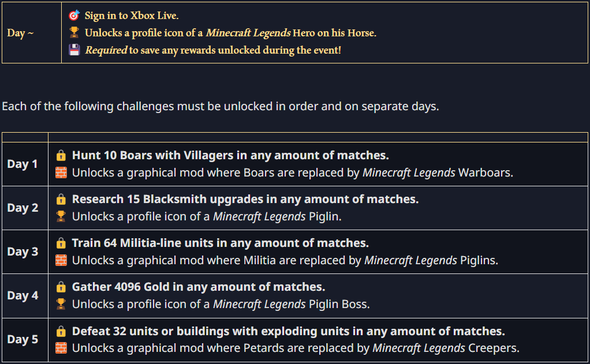590x364 pixels.
Task: Click the brick icon for Militia Piglins mod
Action: point(61,260)
